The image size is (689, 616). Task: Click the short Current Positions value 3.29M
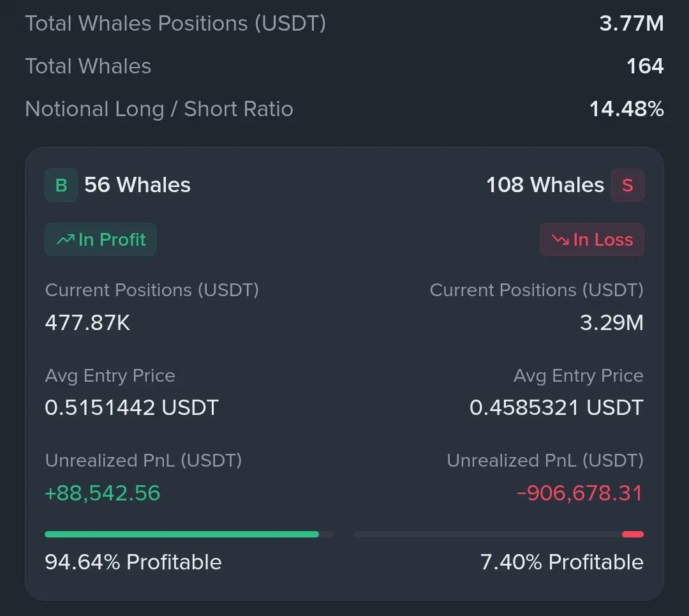tap(612, 323)
